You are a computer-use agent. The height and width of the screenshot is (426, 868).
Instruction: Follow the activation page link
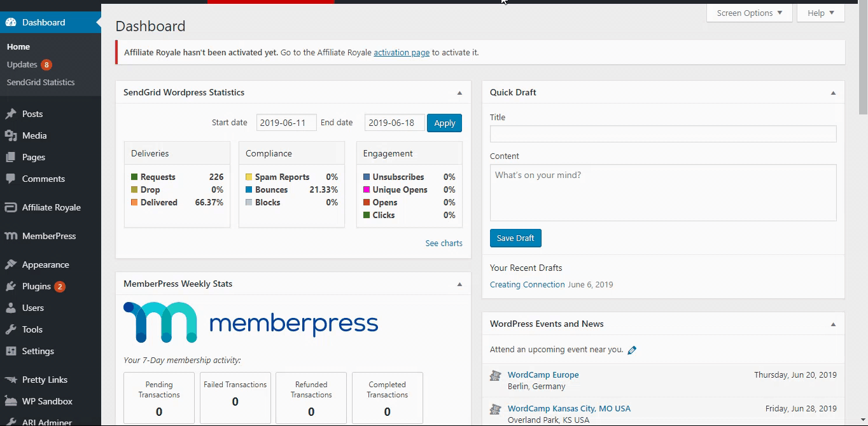(x=402, y=52)
